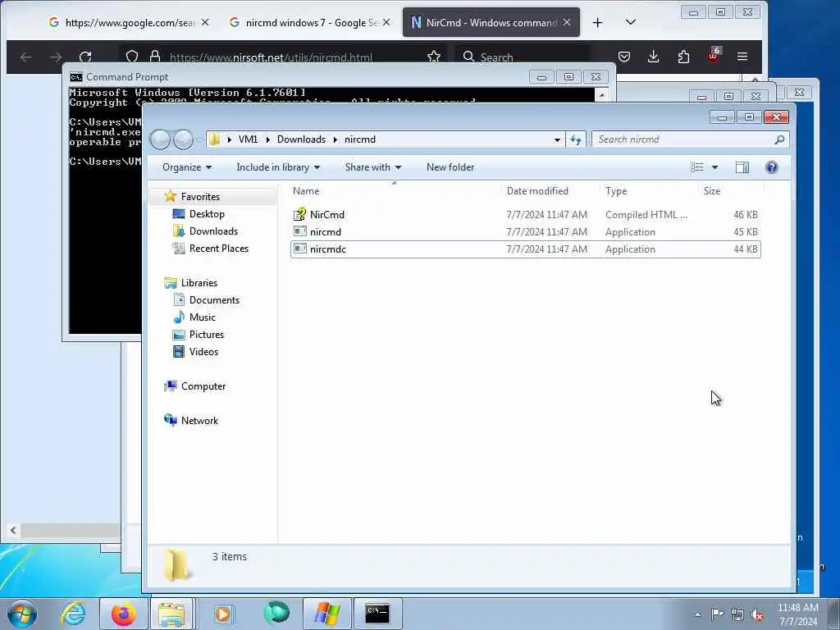Create a New folder

(450, 167)
